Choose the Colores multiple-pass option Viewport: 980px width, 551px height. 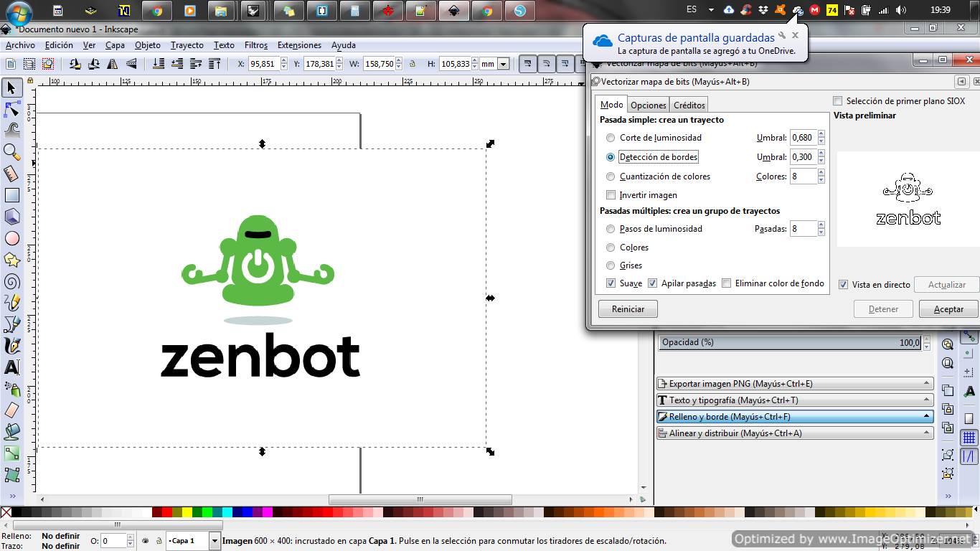point(611,248)
